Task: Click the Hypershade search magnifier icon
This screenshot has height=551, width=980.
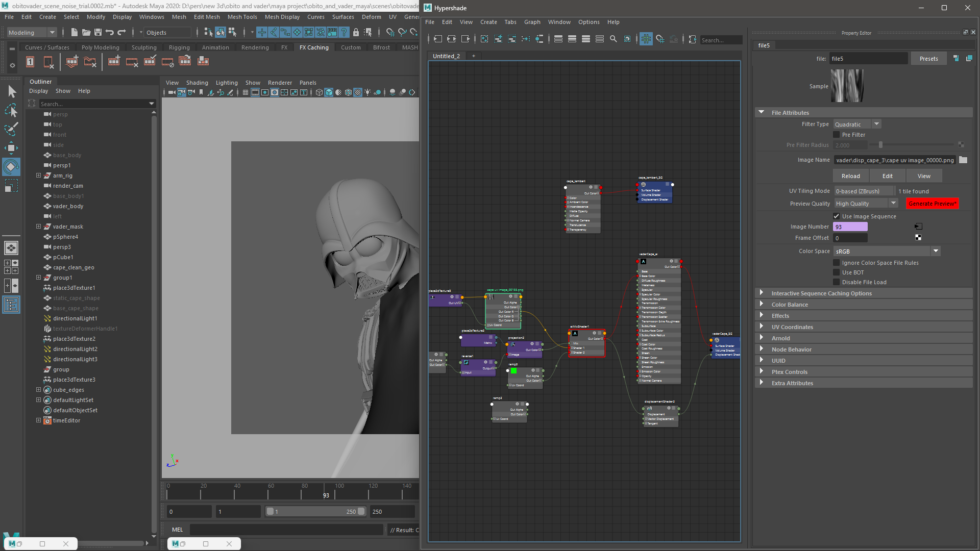Action: tap(614, 39)
